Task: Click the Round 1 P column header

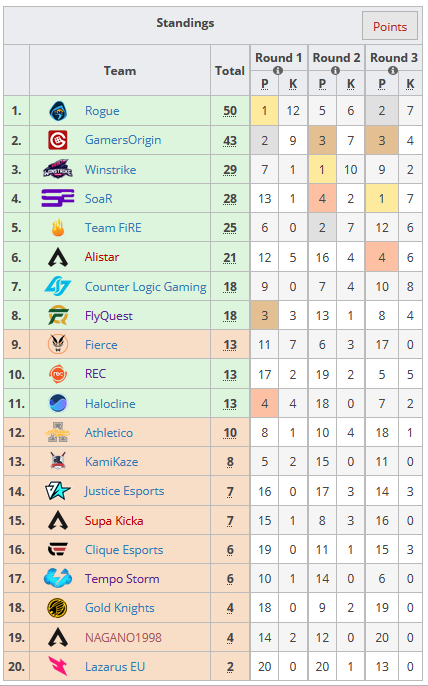Action: point(265,84)
